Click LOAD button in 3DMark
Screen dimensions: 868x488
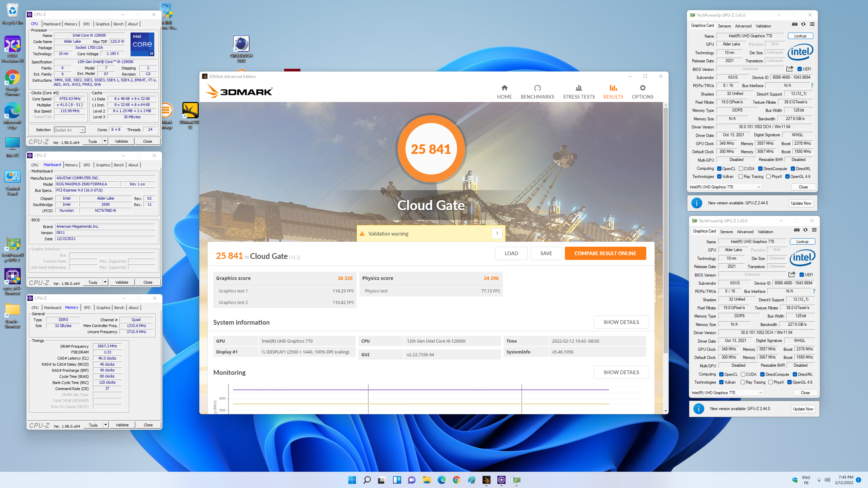[511, 253]
